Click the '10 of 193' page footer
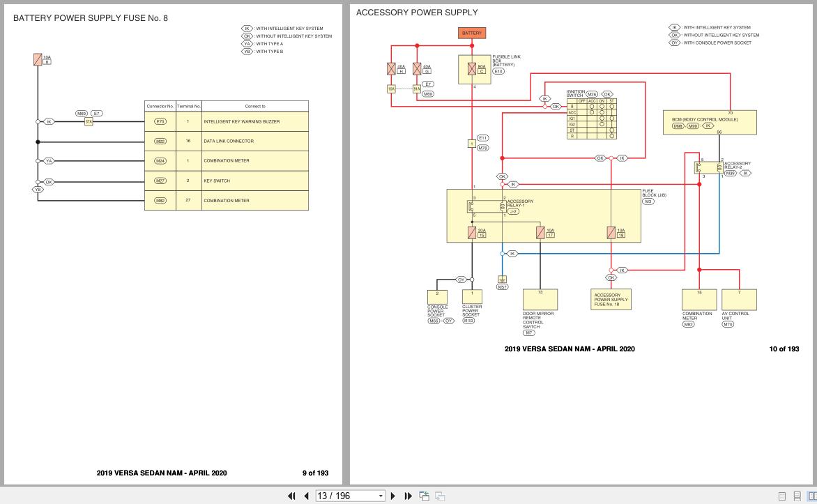The height and width of the screenshot is (504, 817). tap(784, 349)
